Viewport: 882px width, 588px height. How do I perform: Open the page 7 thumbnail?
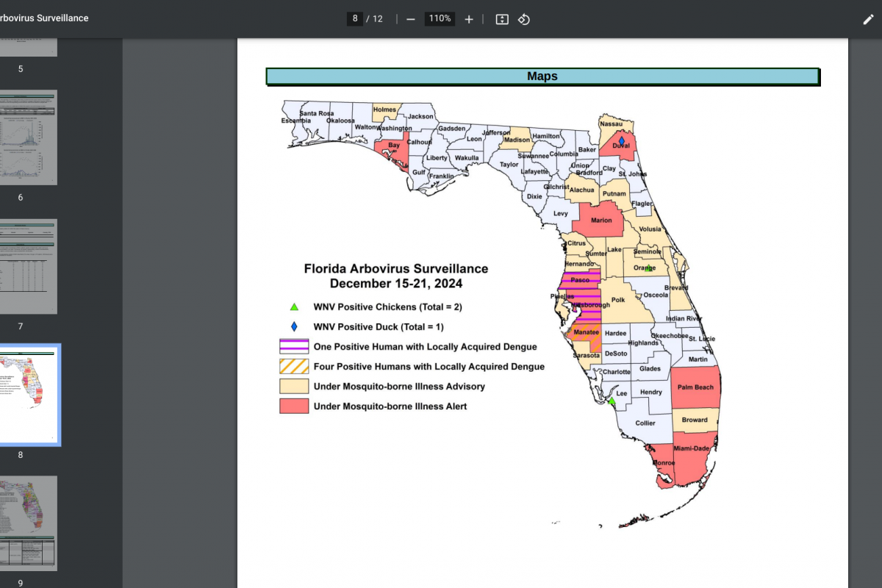tap(28, 266)
